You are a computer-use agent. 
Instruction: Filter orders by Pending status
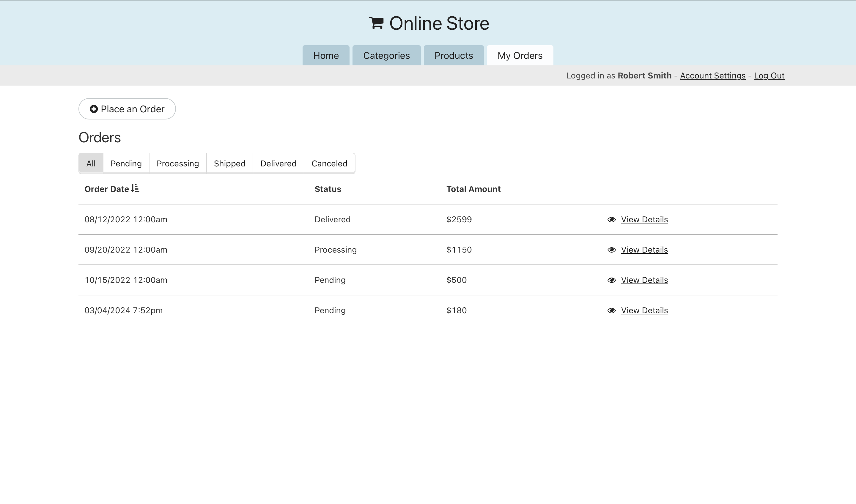point(126,163)
